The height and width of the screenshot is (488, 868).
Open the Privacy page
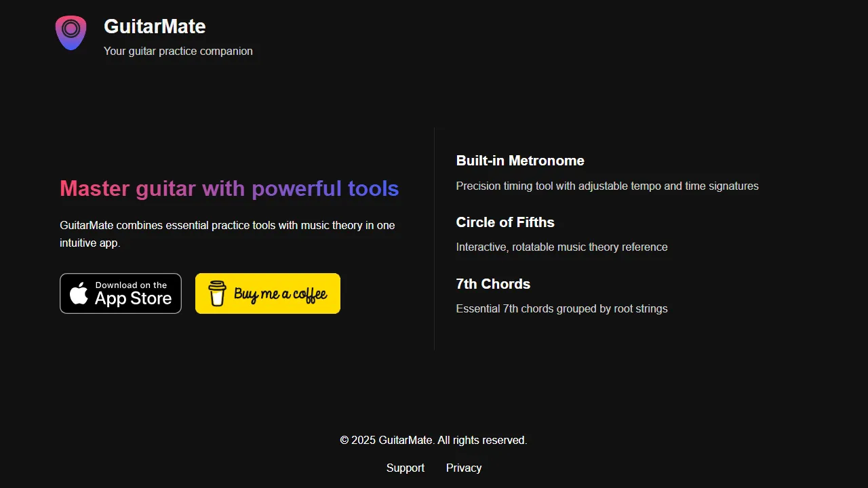[x=463, y=468]
